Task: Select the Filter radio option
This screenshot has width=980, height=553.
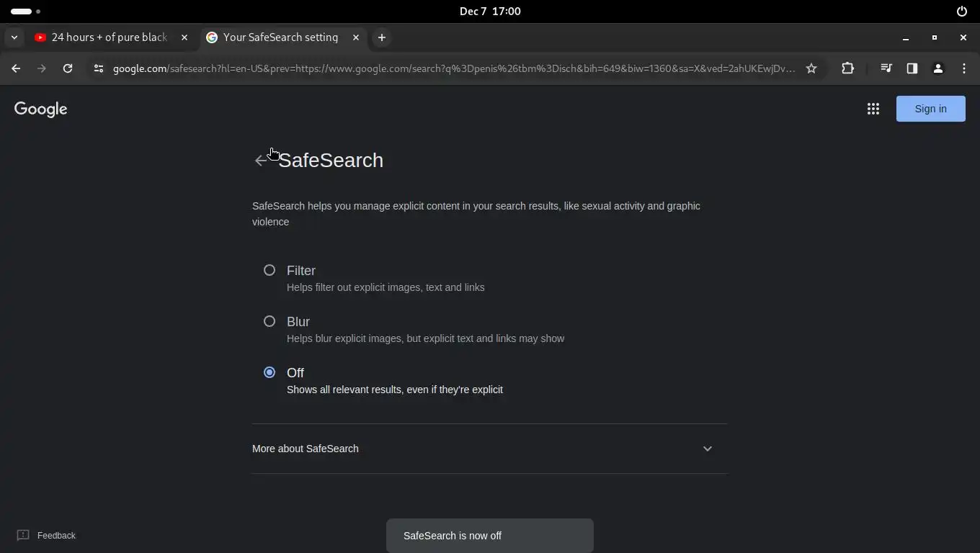Action: point(269,270)
